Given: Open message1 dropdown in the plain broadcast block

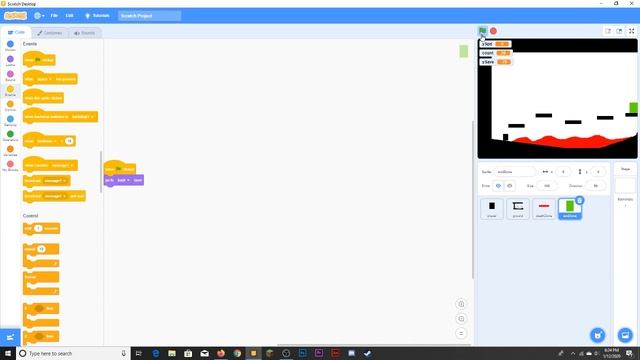Looking at the screenshot, I should coord(55,180).
